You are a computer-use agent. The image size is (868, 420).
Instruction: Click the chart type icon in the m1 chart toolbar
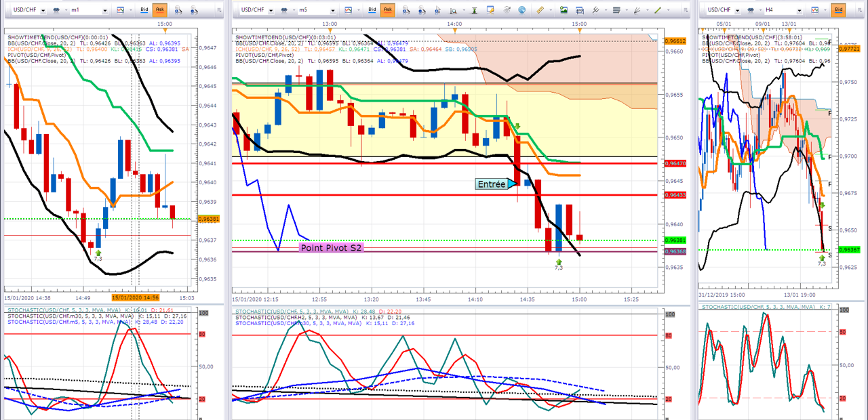pyautogui.click(x=121, y=10)
